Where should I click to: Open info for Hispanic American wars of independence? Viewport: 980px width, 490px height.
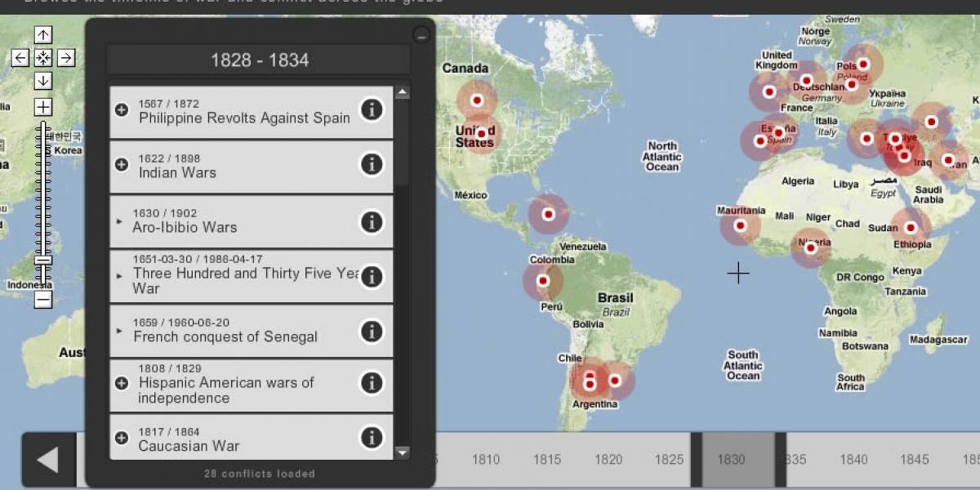[x=372, y=382]
